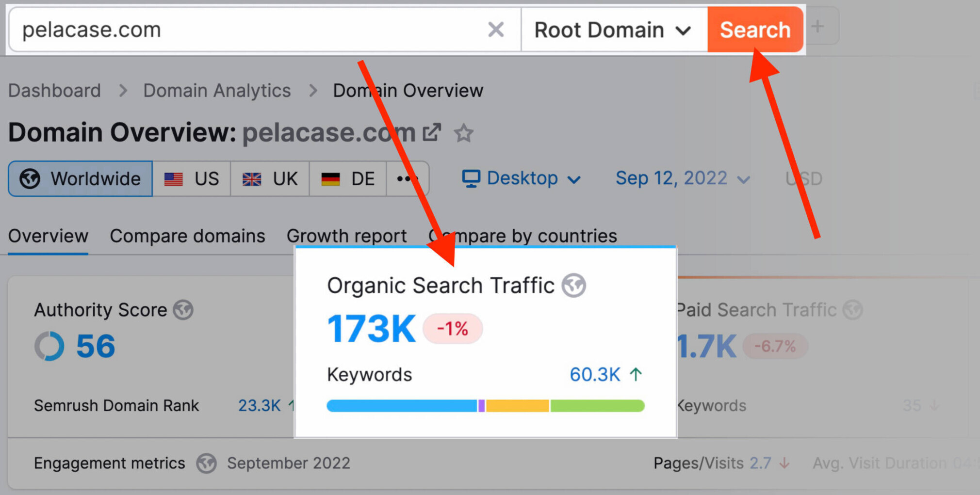The height and width of the screenshot is (495, 980).
Task: Add a new tab with plus button
Action: pyautogui.click(x=818, y=26)
